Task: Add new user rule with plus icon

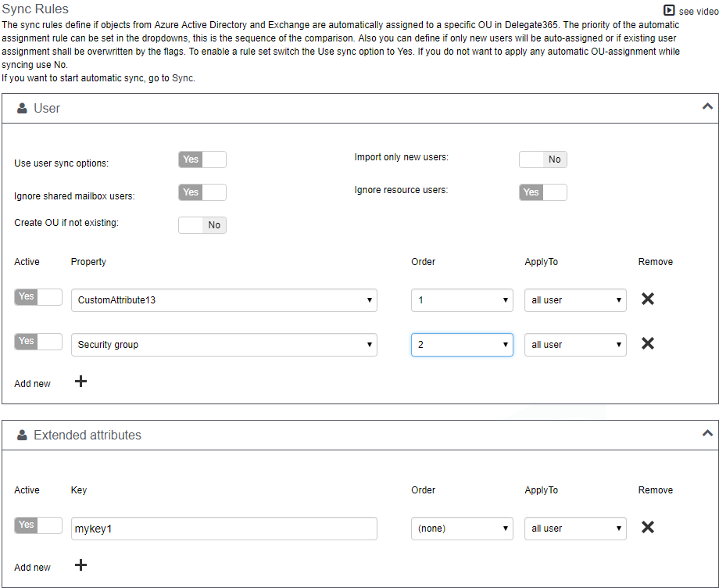Action: [80, 382]
